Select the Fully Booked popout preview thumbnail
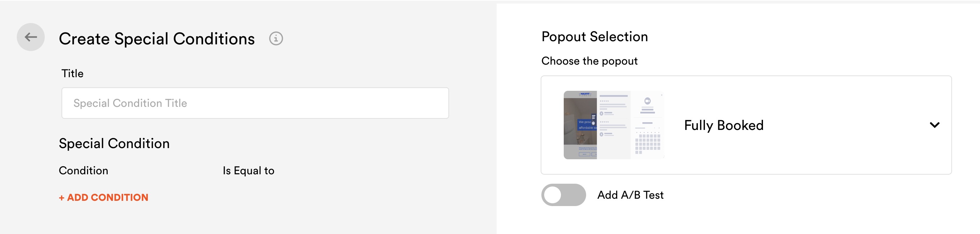The height and width of the screenshot is (234, 980). 614,125
